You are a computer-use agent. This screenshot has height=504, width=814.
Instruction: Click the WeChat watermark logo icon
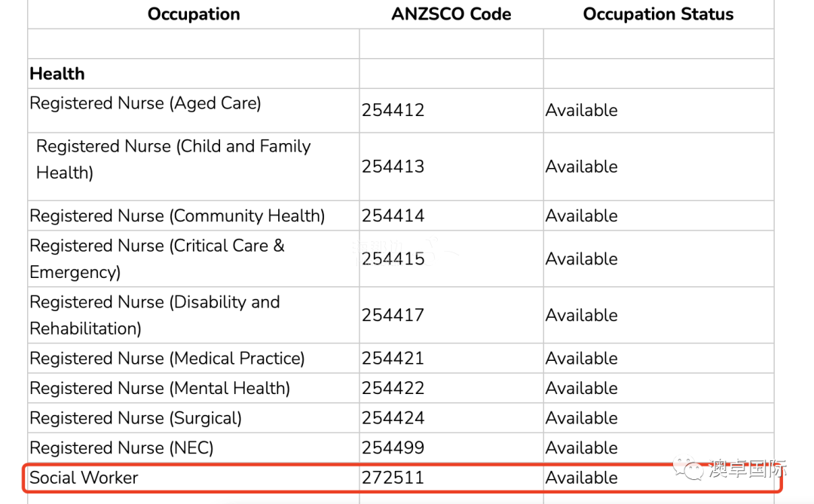click(x=689, y=469)
